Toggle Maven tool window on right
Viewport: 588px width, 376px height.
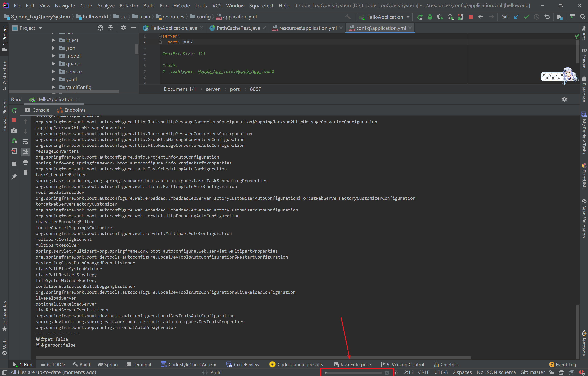tap(584, 58)
